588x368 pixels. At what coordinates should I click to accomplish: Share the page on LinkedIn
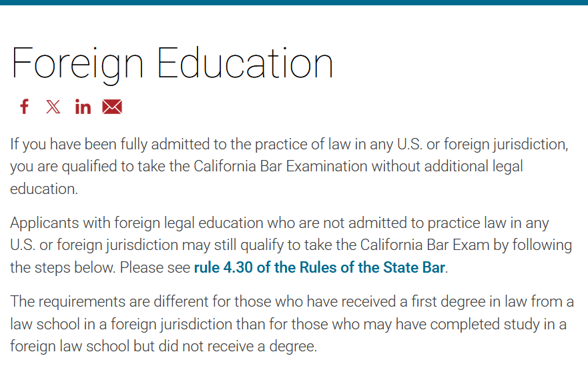[83, 107]
